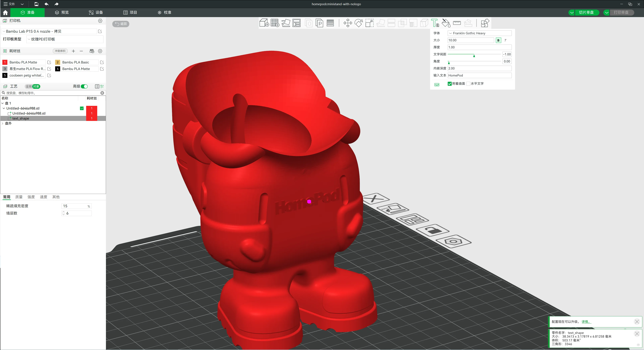Open the 详情 link in notification
644x350 pixels.
click(x=586, y=322)
